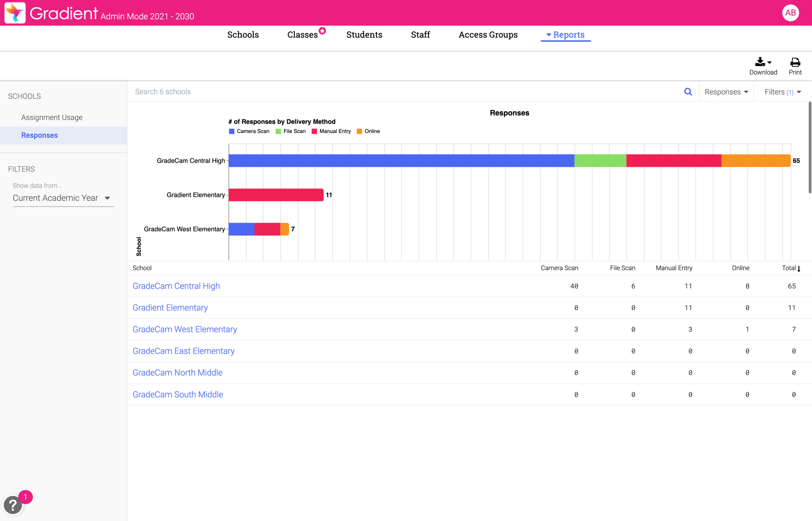Open GradeCam South Middle school link
The width and height of the screenshot is (812, 521).
[x=178, y=394]
